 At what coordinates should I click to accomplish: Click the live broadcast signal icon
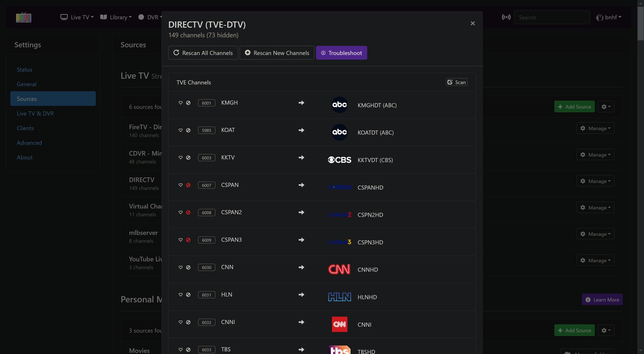(x=506, y=17)
